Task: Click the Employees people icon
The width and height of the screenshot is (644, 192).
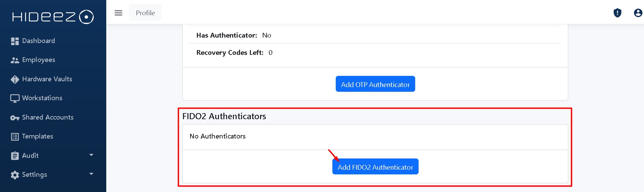Action: (x=15, y=60)
